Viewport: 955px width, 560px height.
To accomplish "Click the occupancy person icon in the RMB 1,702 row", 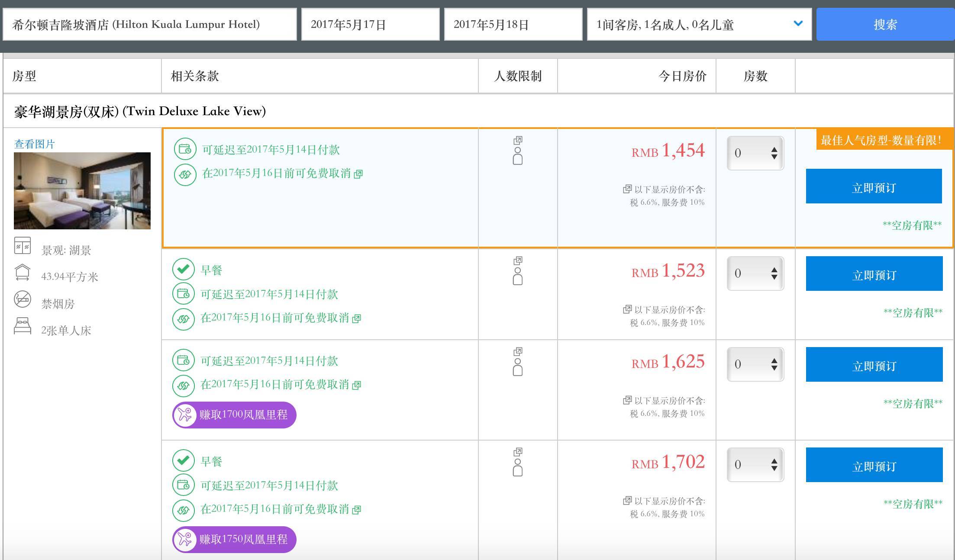I will (x=518, y=468).
